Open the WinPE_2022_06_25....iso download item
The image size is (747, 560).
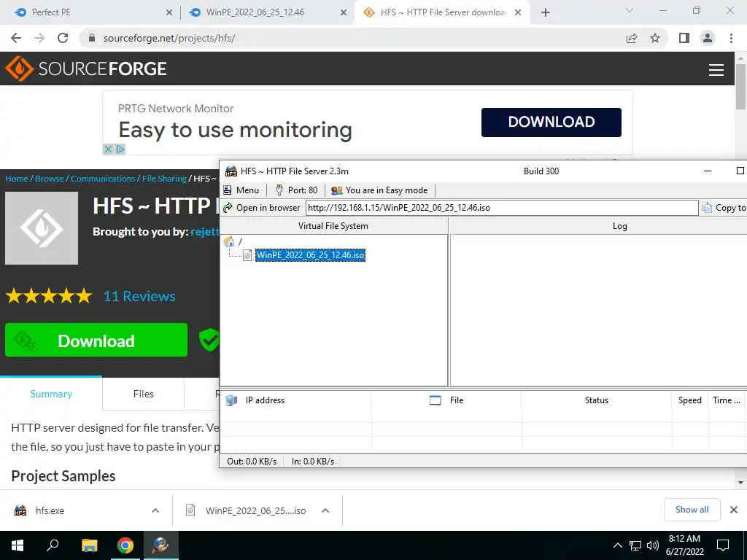pyautogui.click(x=247, y=510)
